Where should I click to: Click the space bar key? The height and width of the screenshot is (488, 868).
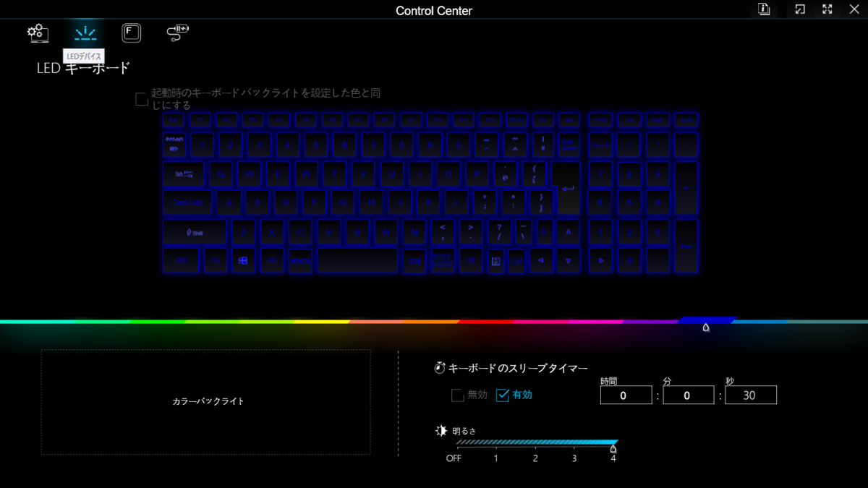pyautogui.click(x=357, y=260)
